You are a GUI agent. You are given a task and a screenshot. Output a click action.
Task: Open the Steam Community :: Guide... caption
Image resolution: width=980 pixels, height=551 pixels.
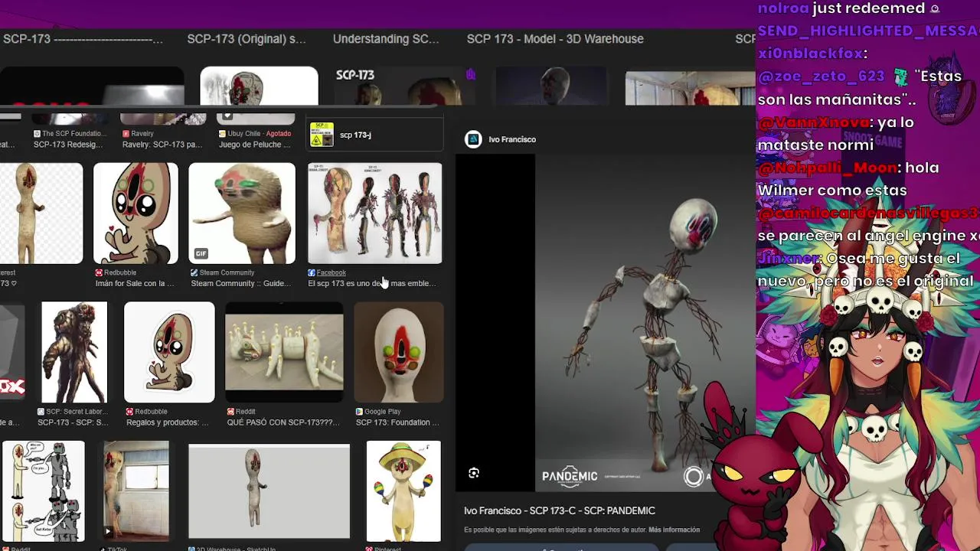(x=240, y=283)
